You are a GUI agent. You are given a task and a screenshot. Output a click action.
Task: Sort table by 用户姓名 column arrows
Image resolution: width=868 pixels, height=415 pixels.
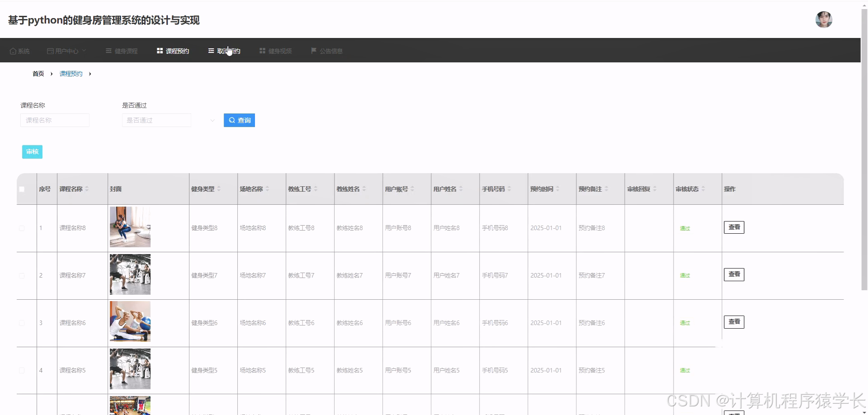pyautogui.click(x=461, y=189)
